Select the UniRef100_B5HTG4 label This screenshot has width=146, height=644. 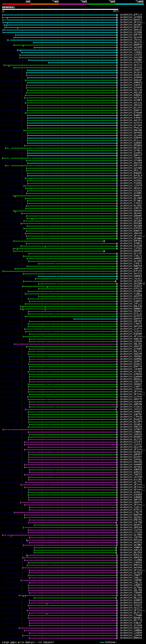[131, 565]
